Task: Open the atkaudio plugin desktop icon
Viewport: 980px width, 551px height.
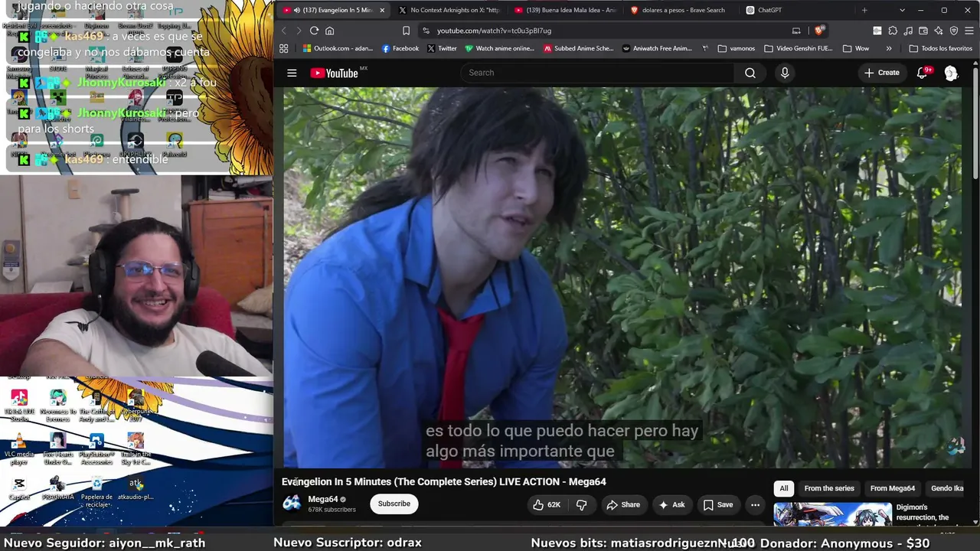Action: tap(136, 489)
